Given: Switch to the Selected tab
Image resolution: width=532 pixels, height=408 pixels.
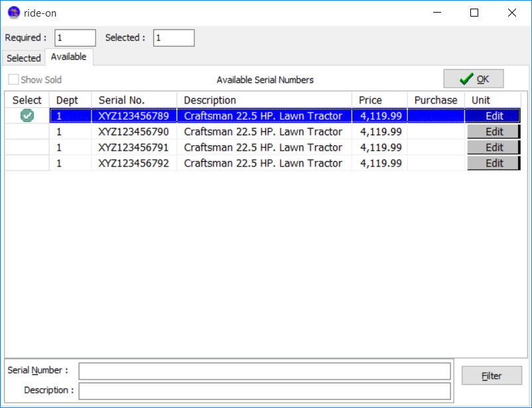Looking at the screenshot, I should (23, 58).
